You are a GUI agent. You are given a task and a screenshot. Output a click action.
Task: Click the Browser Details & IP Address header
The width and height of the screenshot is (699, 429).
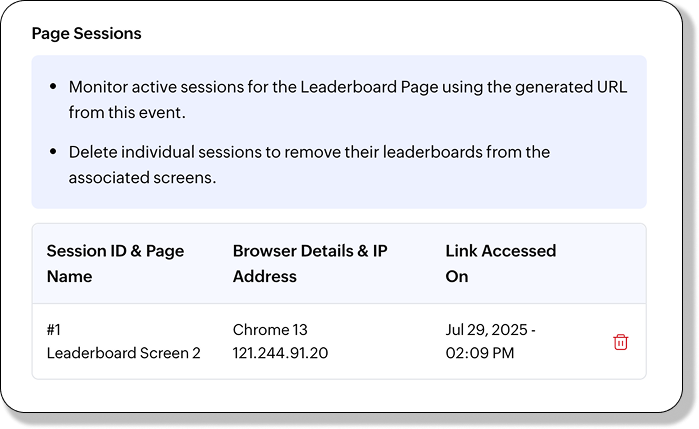tap(309, 263)
